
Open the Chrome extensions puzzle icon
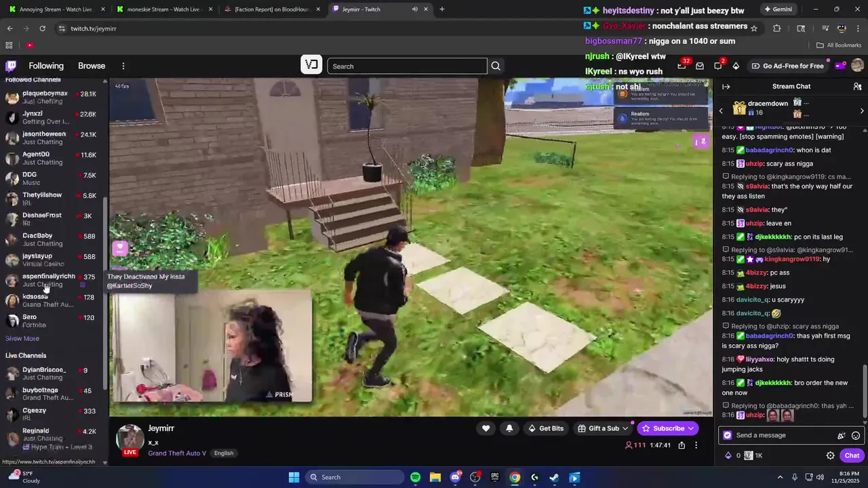pos(777,28)
